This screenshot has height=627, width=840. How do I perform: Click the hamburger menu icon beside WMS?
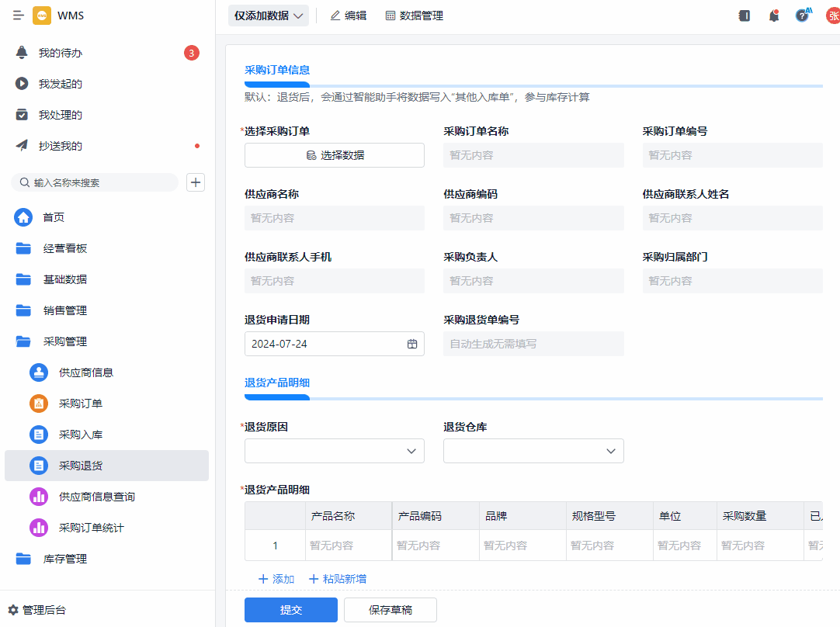pos(19,16)
